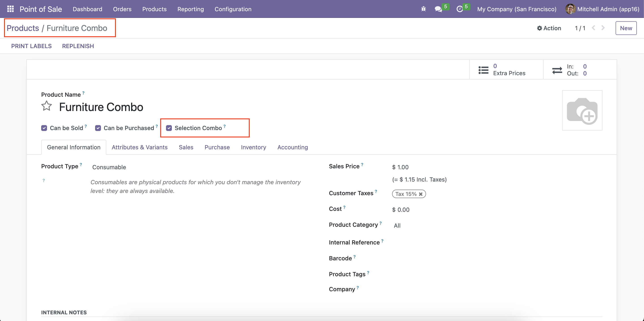This screenshot has width=644, height=321.
Task: Click the REPLENISH button
Action: [x=78, y=46]
